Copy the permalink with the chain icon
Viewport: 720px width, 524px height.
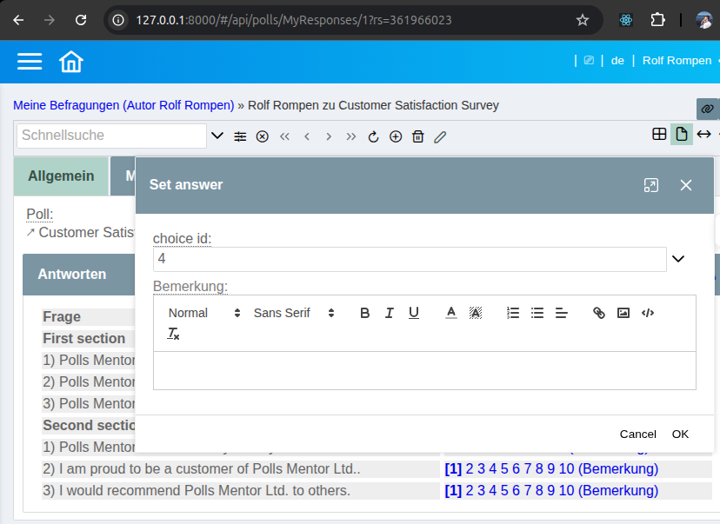pos(708,109)
